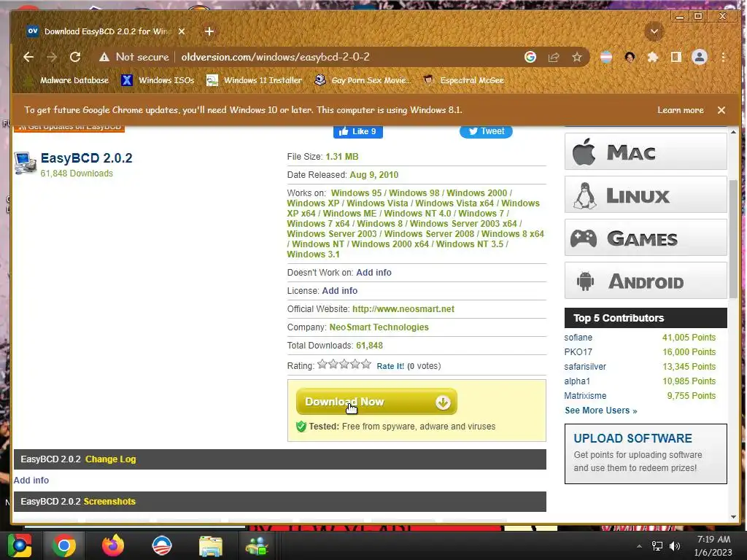Reload the current page
747x560 pixels.
[x=75, y=57]
